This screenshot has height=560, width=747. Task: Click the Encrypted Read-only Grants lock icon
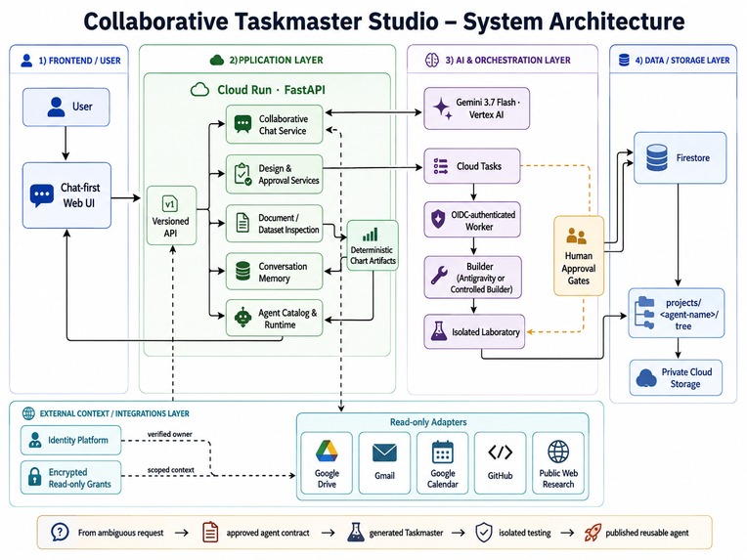pyautogui.click(x=35, y=476)
